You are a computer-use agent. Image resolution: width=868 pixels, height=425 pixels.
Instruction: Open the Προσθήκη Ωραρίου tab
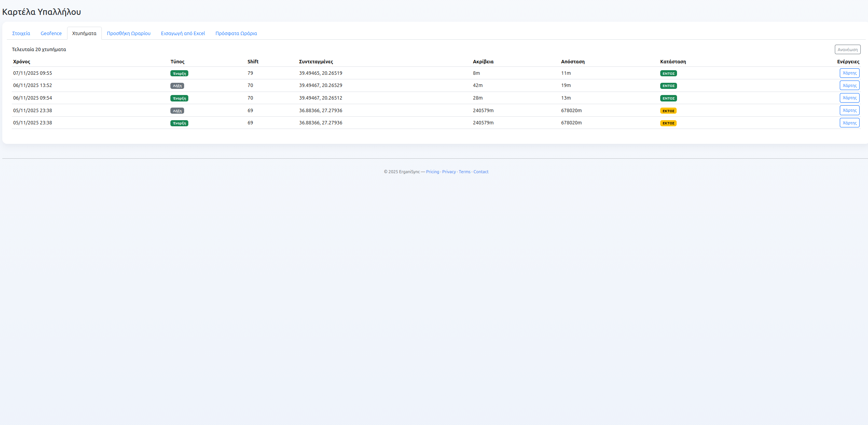click(x=128, y=33)
